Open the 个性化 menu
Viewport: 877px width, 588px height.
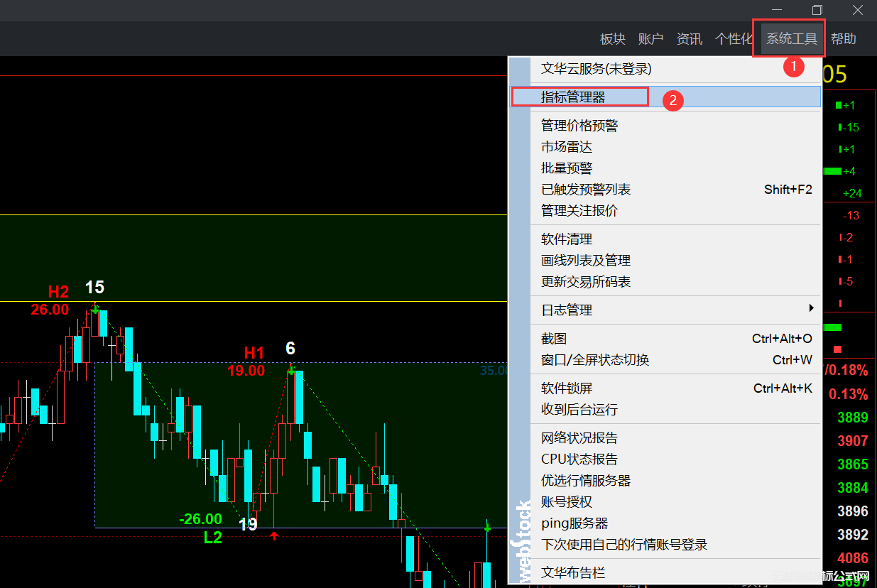[734, 39]
